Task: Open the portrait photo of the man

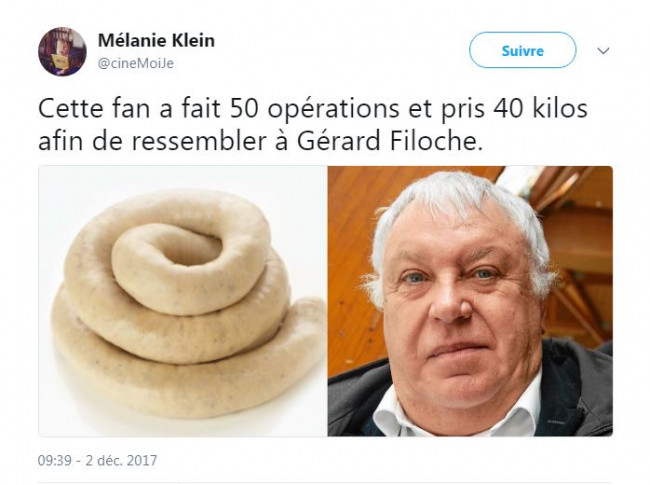Action: (470, 301)
